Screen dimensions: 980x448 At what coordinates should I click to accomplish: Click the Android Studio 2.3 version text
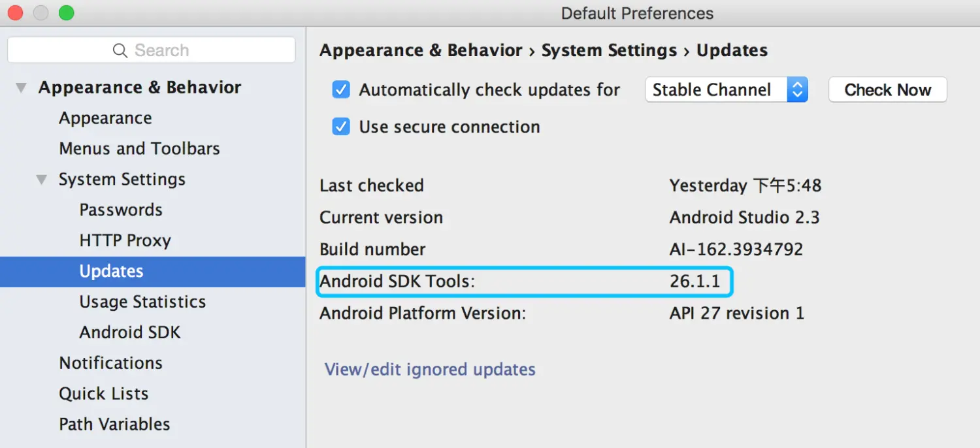click(745, 217)
